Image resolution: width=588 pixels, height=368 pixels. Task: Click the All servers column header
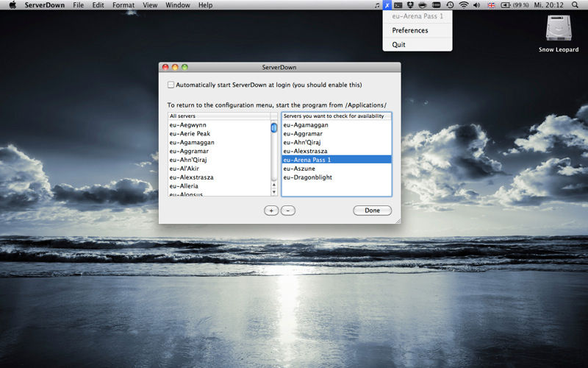[x=219, y=116]
